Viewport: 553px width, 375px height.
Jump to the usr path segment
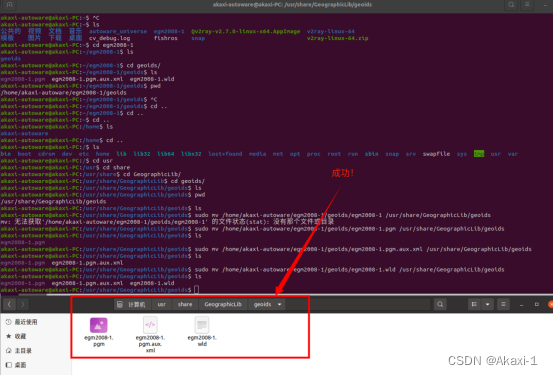pos(162,304)
